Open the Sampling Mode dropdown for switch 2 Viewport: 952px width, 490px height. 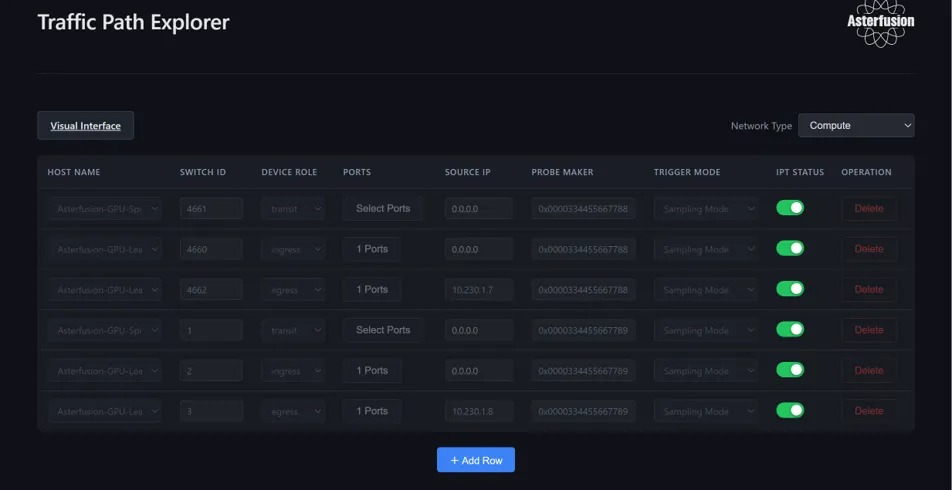click(x=705, y=371)
